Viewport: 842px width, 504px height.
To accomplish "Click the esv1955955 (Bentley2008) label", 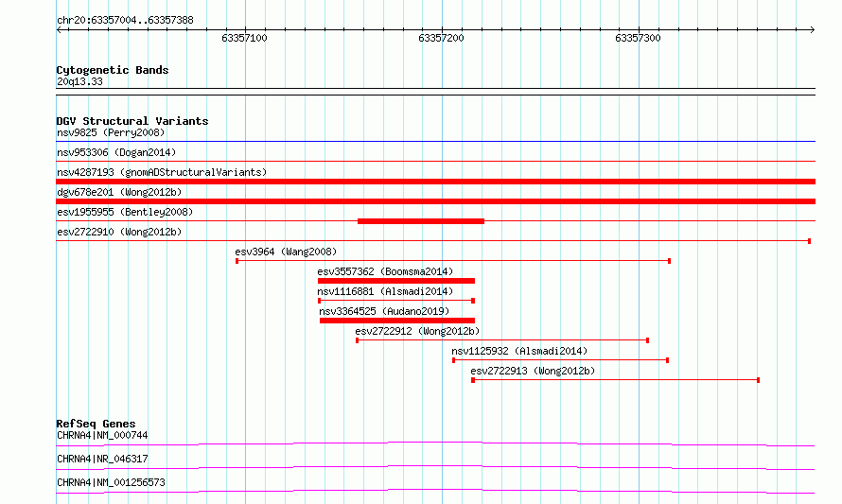I will click(x=125, y=212).
